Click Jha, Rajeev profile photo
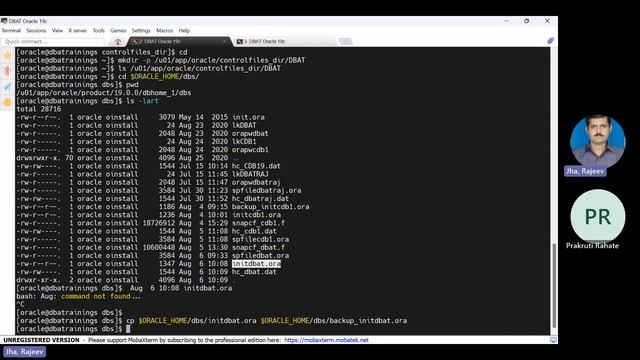The width and height of the screenshot is (640, 360). point(598,141)
